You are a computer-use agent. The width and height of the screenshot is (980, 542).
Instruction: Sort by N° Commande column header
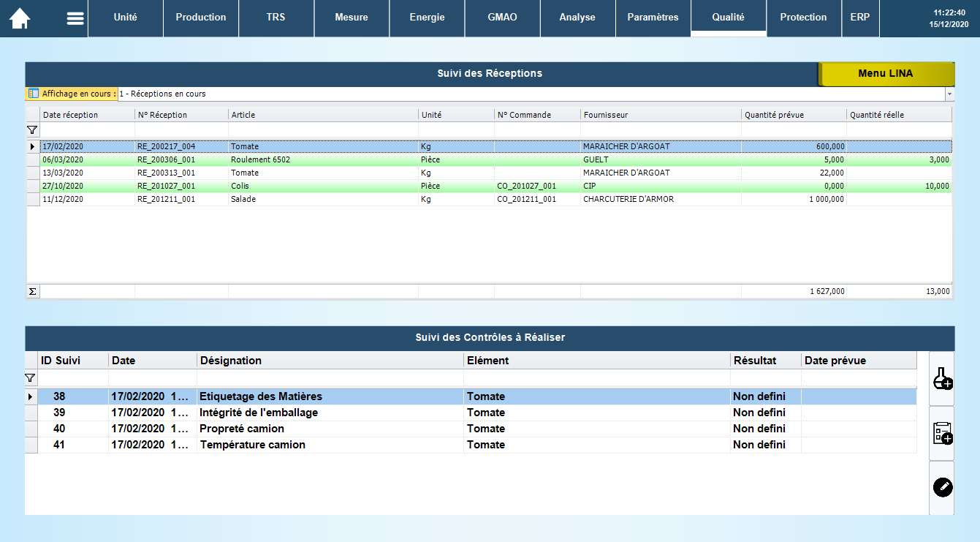point(538,115)
